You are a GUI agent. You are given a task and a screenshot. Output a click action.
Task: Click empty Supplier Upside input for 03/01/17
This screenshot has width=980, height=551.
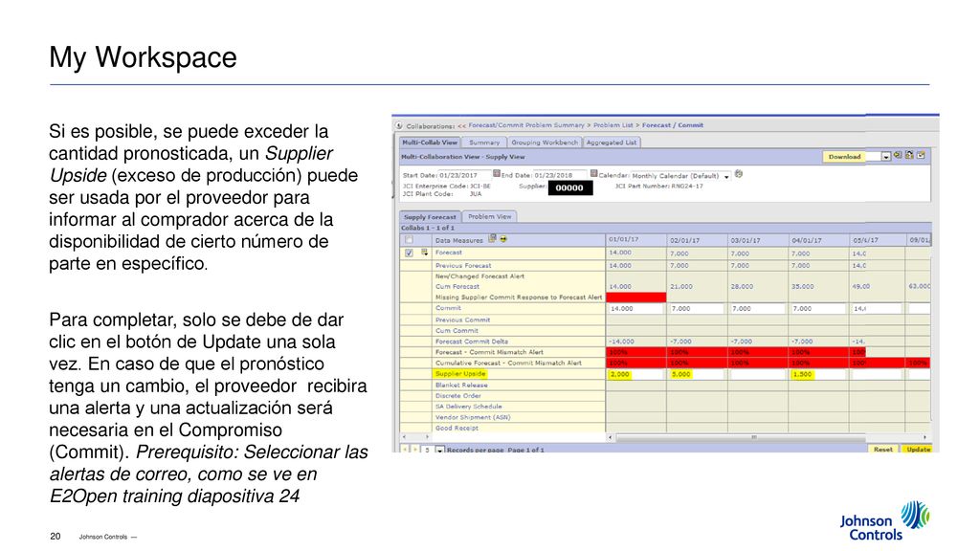(x=758, y=374)
